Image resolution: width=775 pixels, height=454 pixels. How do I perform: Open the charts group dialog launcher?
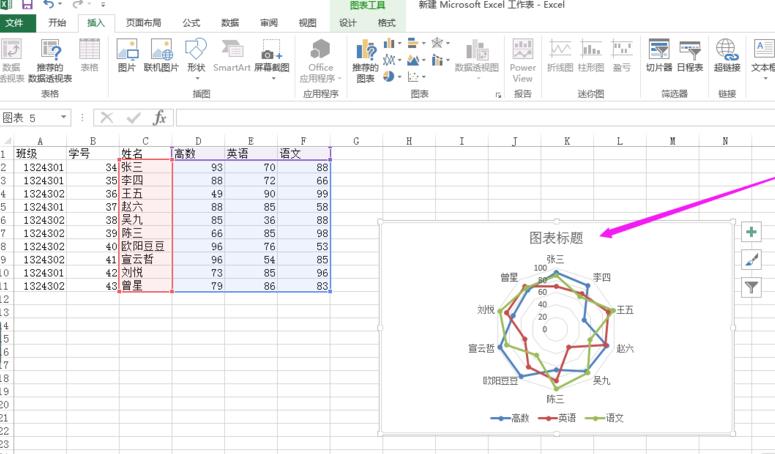point(498,95)
